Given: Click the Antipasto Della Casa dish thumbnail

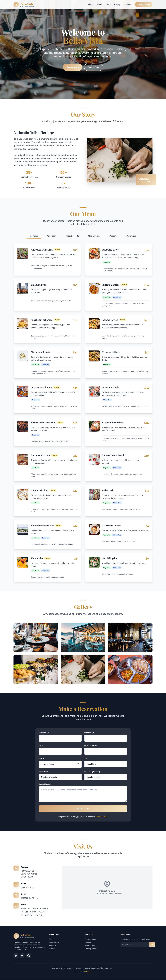Looking at the screenshot, I should click(x=23, y=253).
